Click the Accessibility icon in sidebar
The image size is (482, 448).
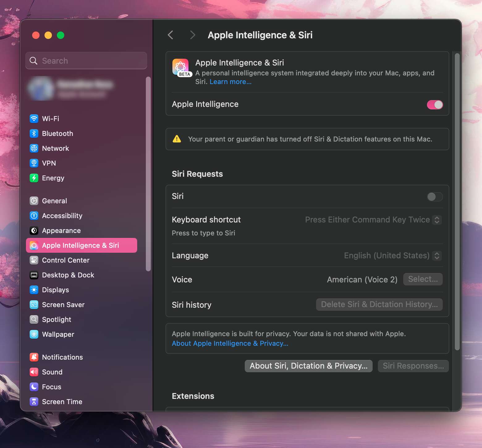(34, 216)
